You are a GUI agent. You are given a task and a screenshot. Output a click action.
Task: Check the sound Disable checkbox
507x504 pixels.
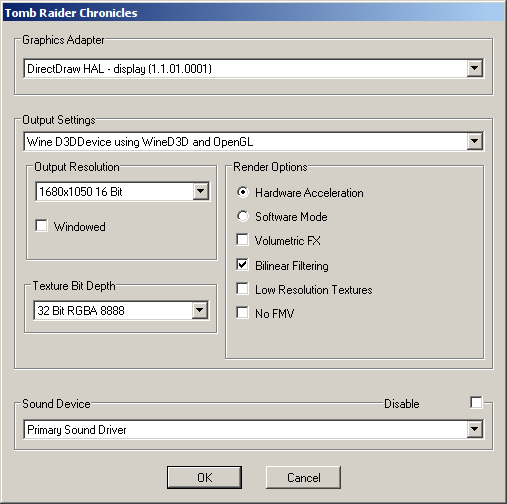coord(476,402)
